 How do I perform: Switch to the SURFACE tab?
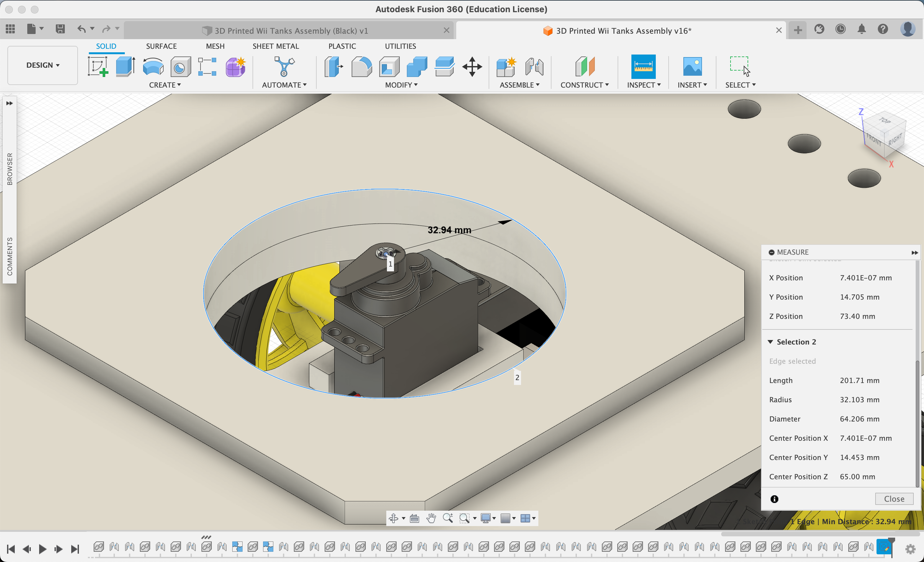161,46
